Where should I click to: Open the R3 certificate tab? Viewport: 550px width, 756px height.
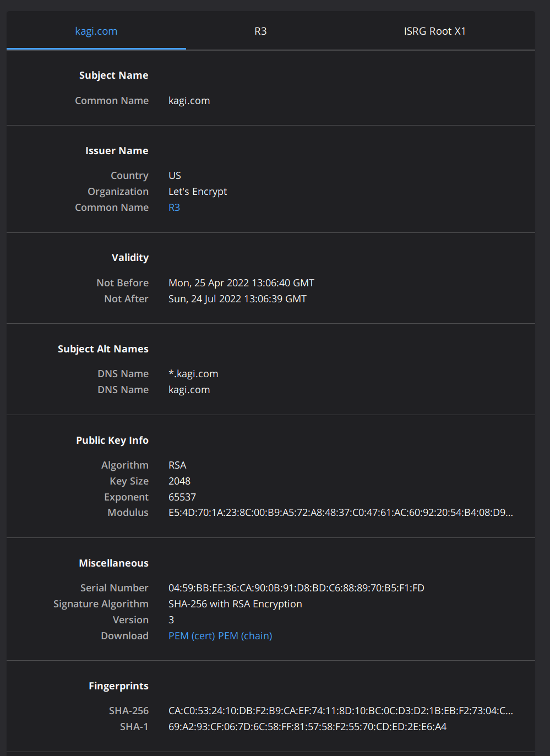click(x=260, y=31)
